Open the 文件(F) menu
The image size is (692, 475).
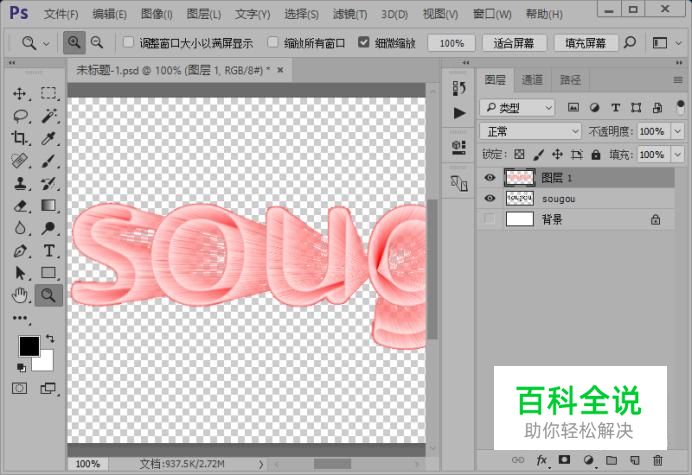click(61, 14)
